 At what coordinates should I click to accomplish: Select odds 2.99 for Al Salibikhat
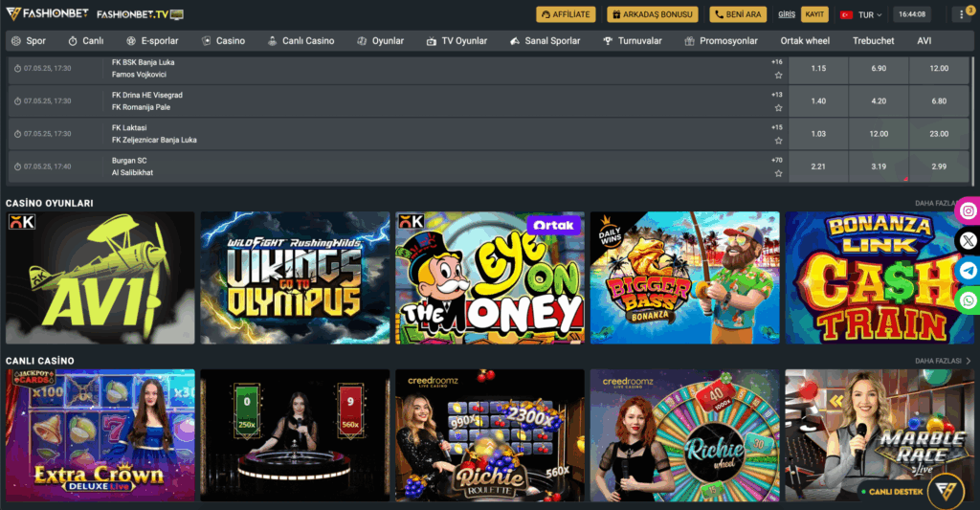pos(939,166)
